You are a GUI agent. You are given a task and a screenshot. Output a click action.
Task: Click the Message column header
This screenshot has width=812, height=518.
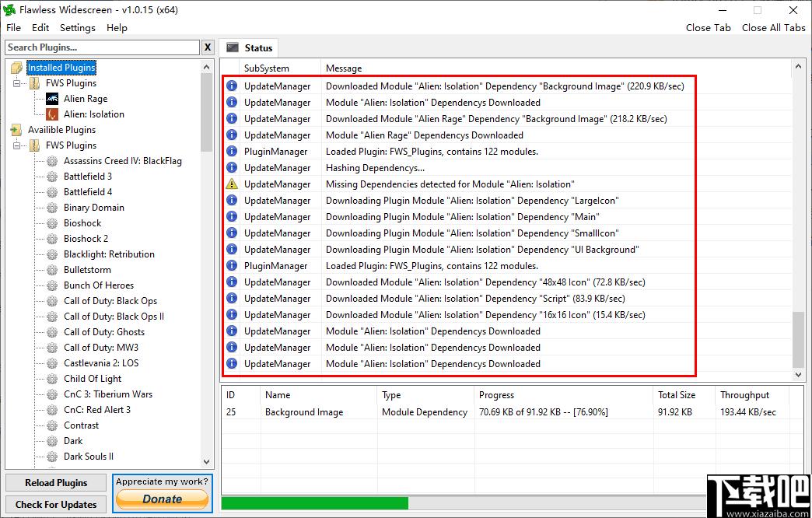click(556, 68)
